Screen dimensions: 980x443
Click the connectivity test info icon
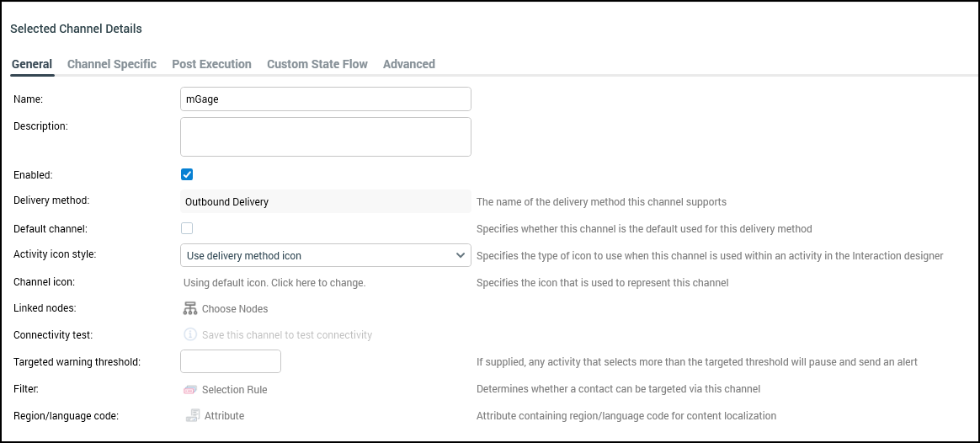coord(190,334)
